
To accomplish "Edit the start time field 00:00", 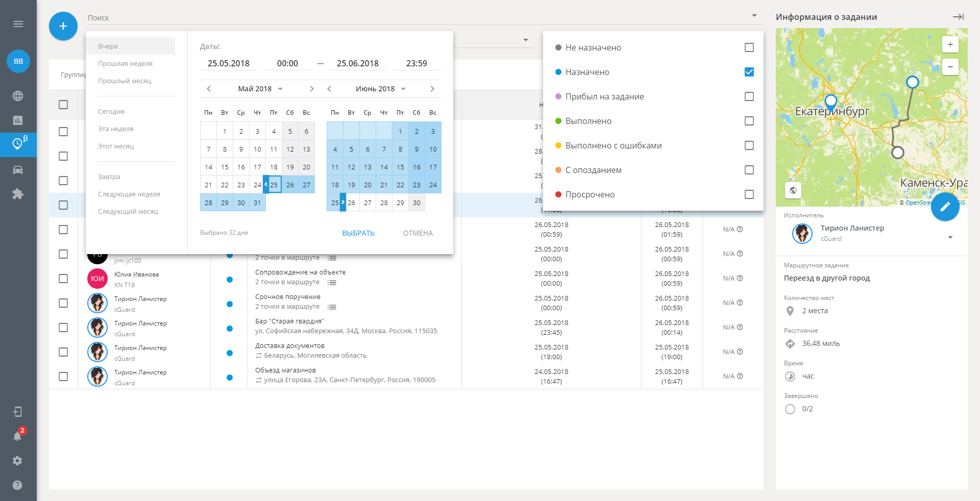I will 287,63.
